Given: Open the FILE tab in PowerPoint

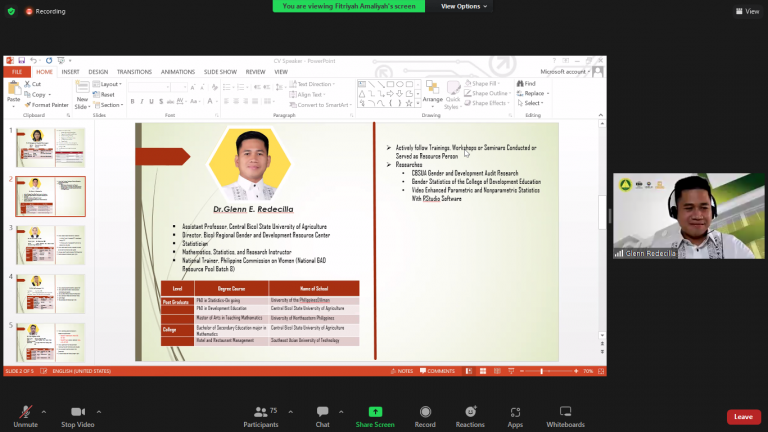Looking at the screenshot, I should [17, 72].
